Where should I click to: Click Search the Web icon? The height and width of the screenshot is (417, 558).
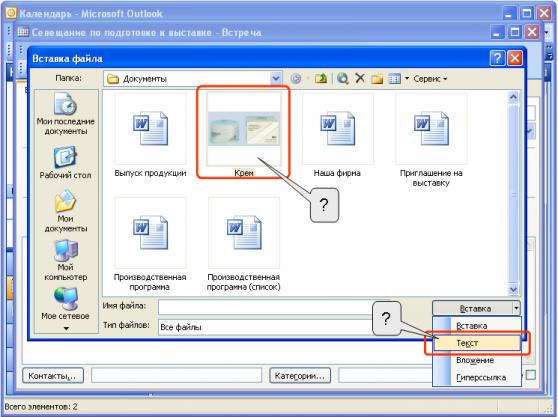point(343,79)
